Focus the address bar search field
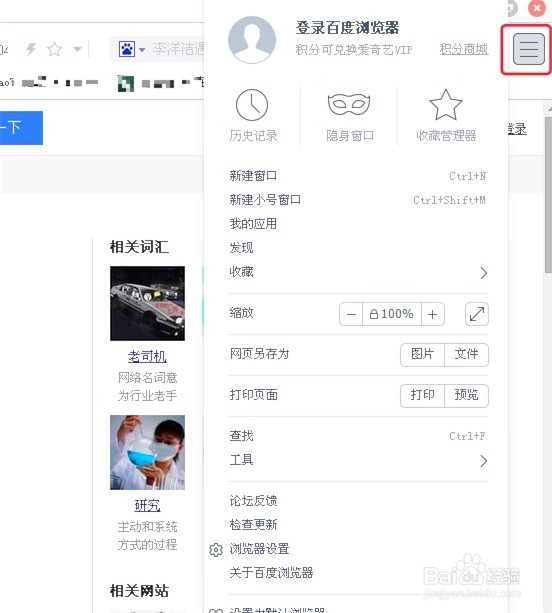 click(x=178, y=49)
